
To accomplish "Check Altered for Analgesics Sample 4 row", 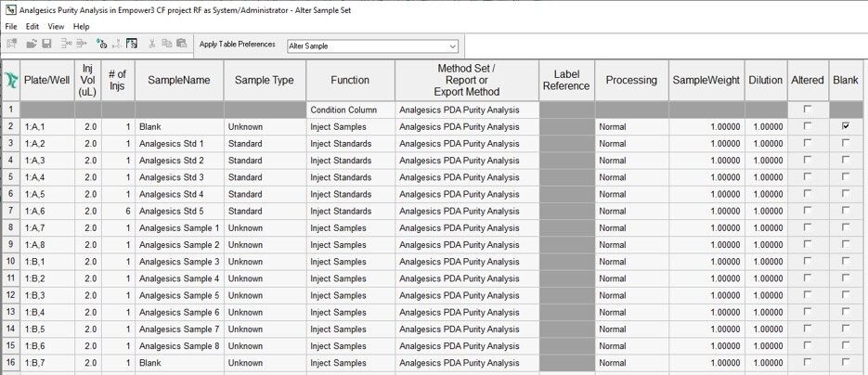I will [807, 278].
